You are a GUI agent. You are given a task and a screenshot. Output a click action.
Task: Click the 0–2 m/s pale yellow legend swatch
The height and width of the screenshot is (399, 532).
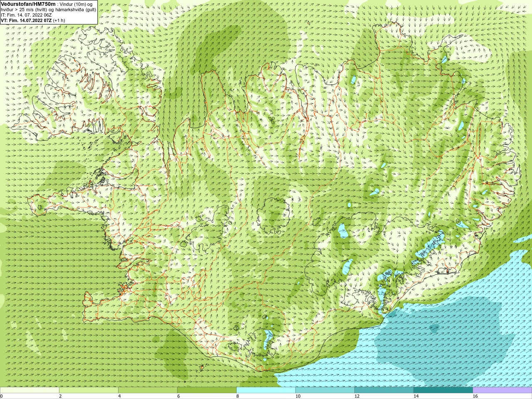(x=30, y=390)
